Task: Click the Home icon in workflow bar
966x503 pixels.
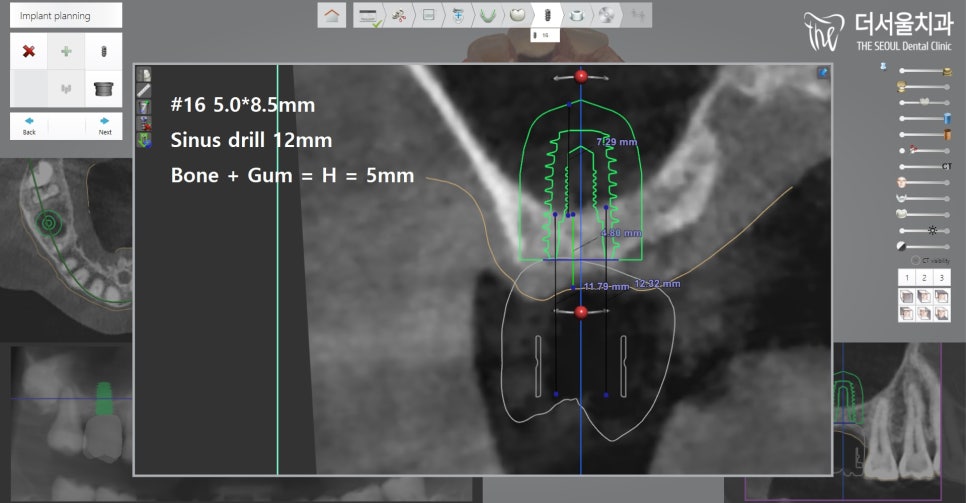Action: pyautogui.click(x=333, y=16)
